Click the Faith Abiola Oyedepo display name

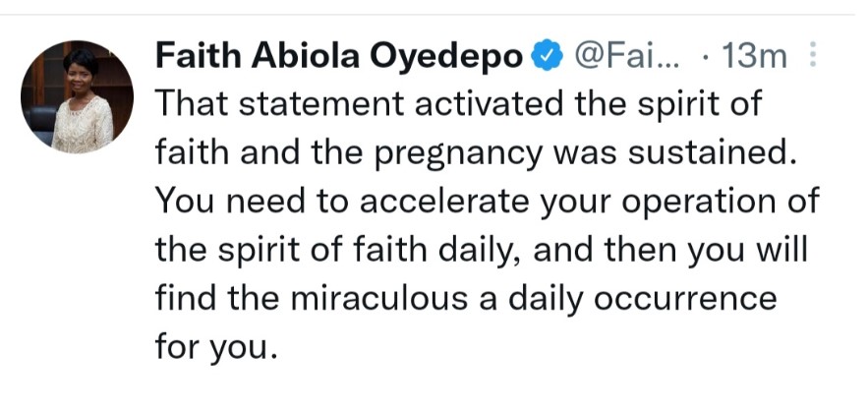point(339,56)
